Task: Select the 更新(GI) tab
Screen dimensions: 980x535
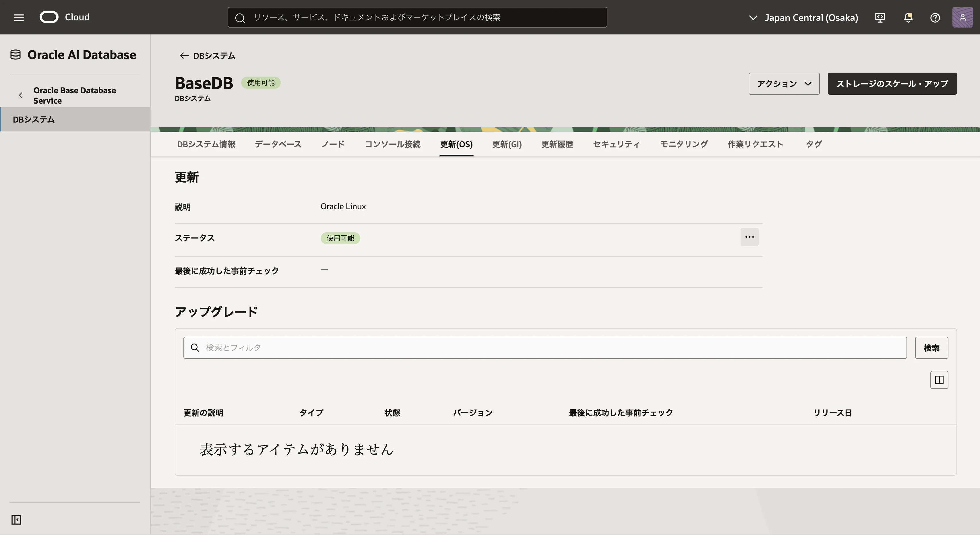Action: click(x=507, y=144)
